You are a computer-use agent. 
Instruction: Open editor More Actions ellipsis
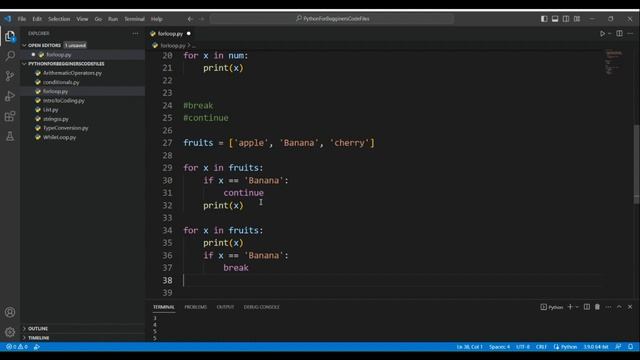click(x=630, y=33)
